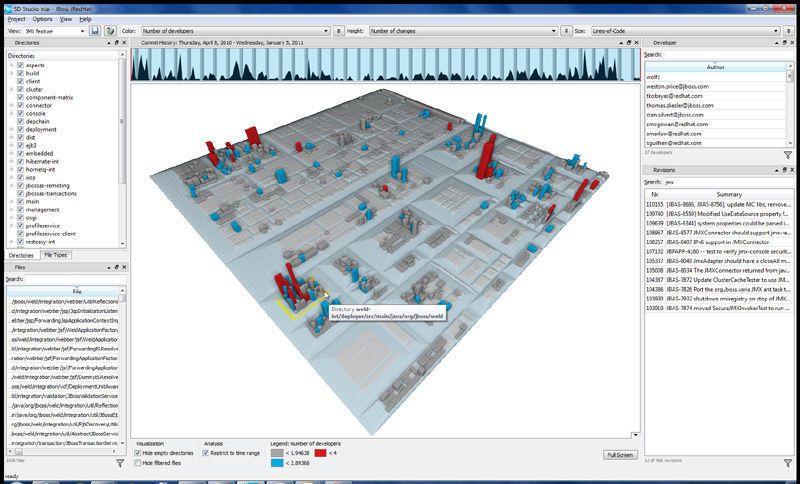Sort by the Author column header

click(715, 67)
